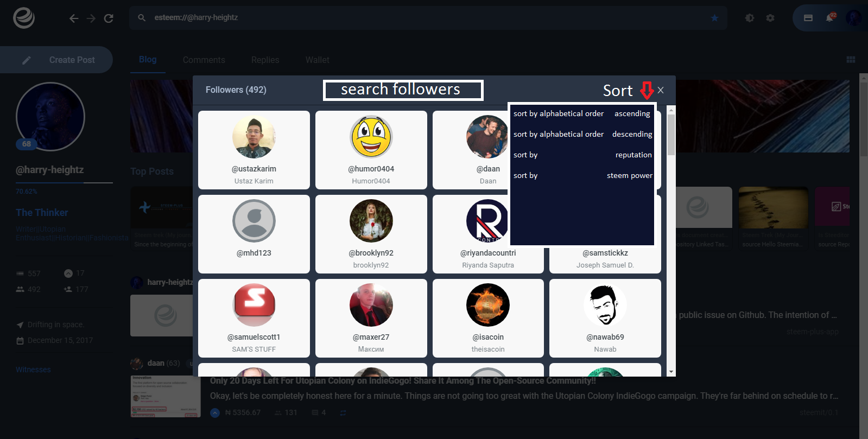This screenshot has height=439, width=868.
Task: Click the eSteem logo icon
Action: [24, 18]
